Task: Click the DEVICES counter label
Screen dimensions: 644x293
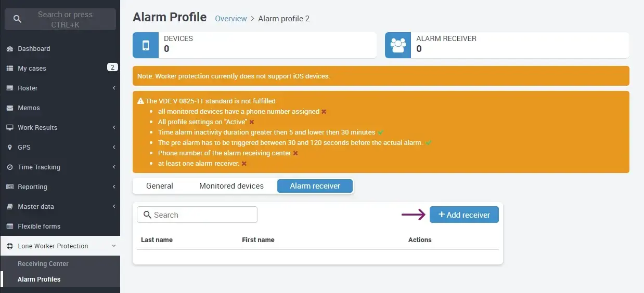Action: click(x=178, y=38)
